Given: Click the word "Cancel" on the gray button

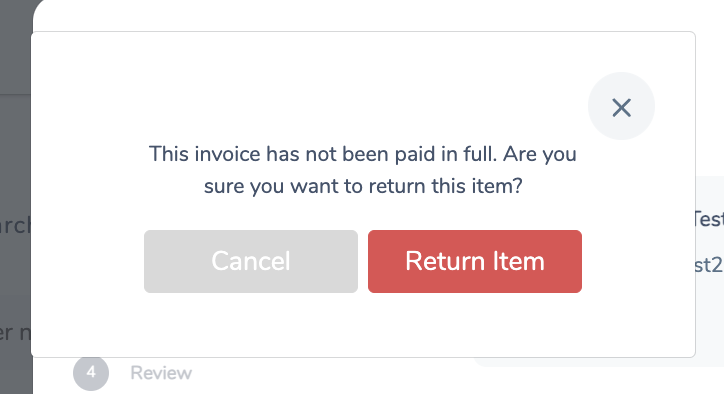Looking at the screenshot, I should click(251, 261).
